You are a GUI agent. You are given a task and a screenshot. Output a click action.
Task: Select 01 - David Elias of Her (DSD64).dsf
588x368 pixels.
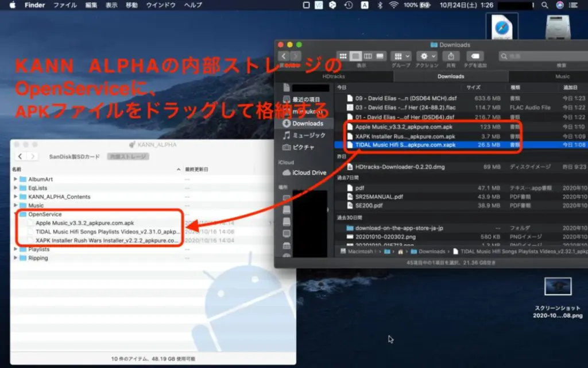coord(461,117)
